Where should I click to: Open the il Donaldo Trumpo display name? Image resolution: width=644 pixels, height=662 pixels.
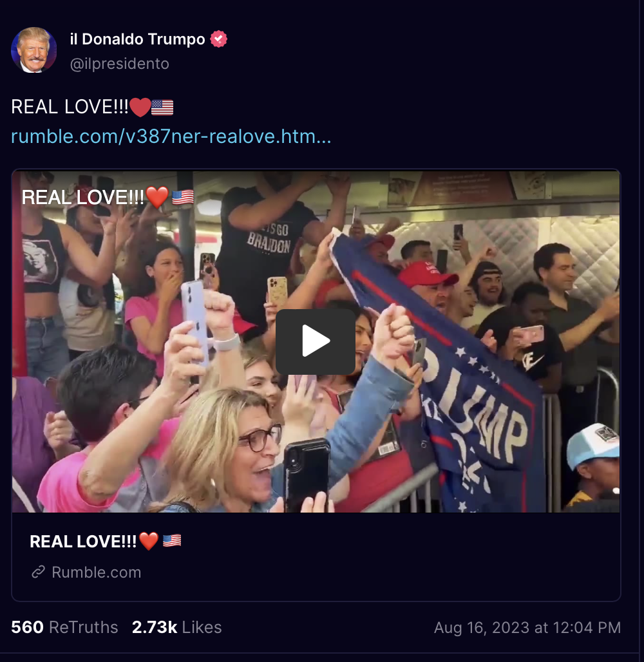click(x=137, y=39)
